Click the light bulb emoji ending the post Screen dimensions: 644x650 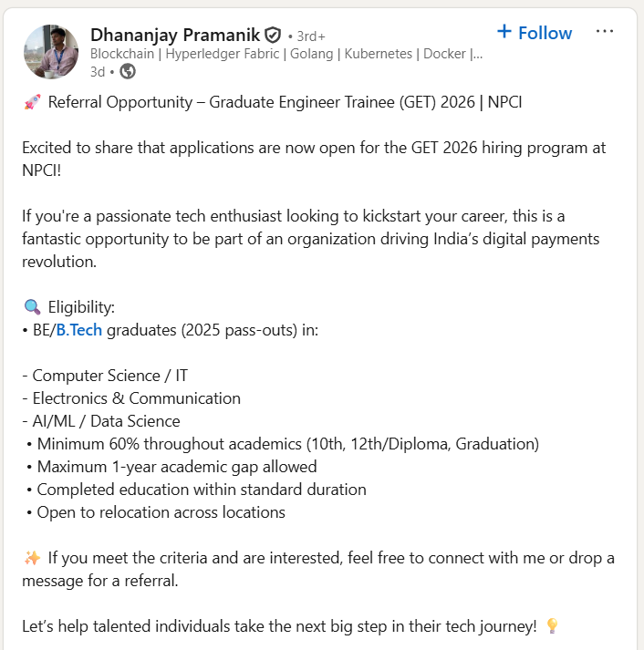(551, 625)
